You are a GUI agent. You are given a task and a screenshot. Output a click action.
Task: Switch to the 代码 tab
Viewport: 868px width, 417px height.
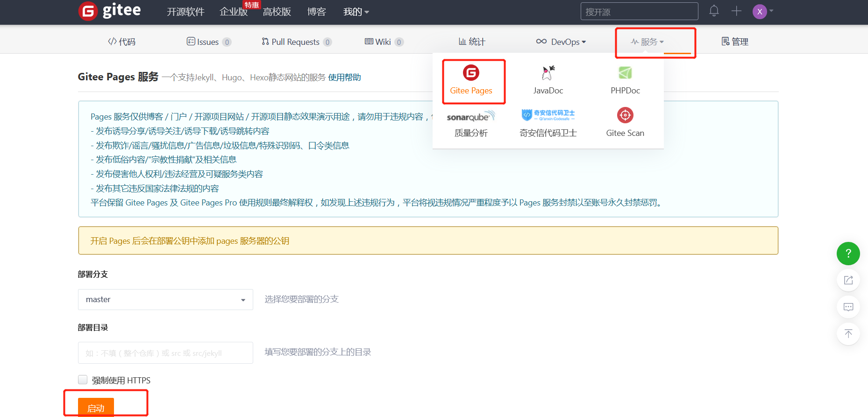tap(121, 42)
